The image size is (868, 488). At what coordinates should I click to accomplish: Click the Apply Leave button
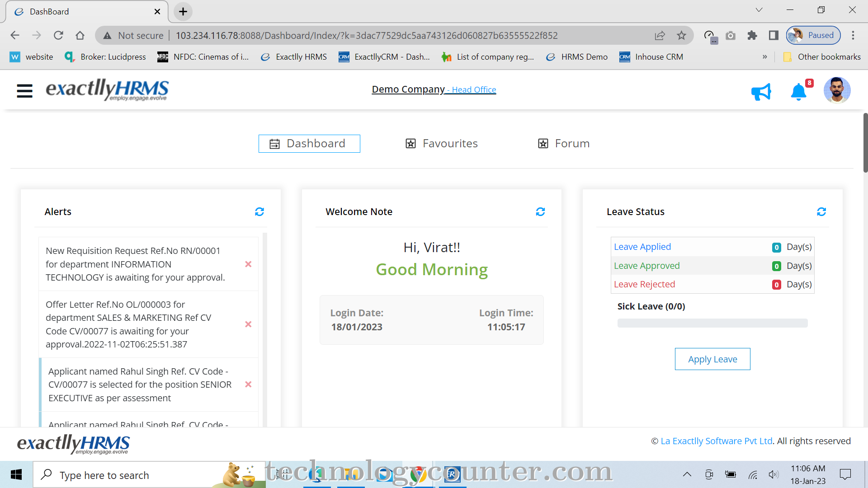coord(712,359)
